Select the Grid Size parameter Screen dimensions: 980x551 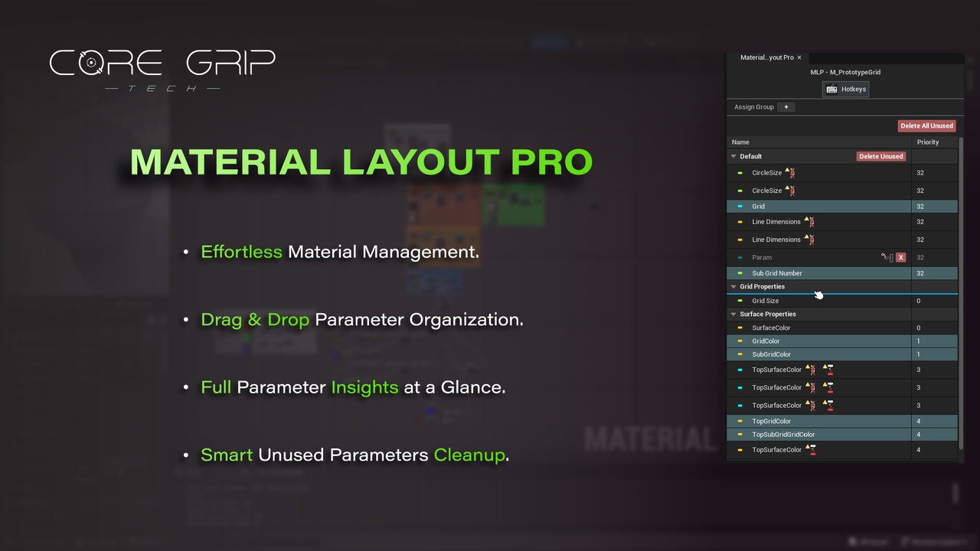[x=842, y=301]
